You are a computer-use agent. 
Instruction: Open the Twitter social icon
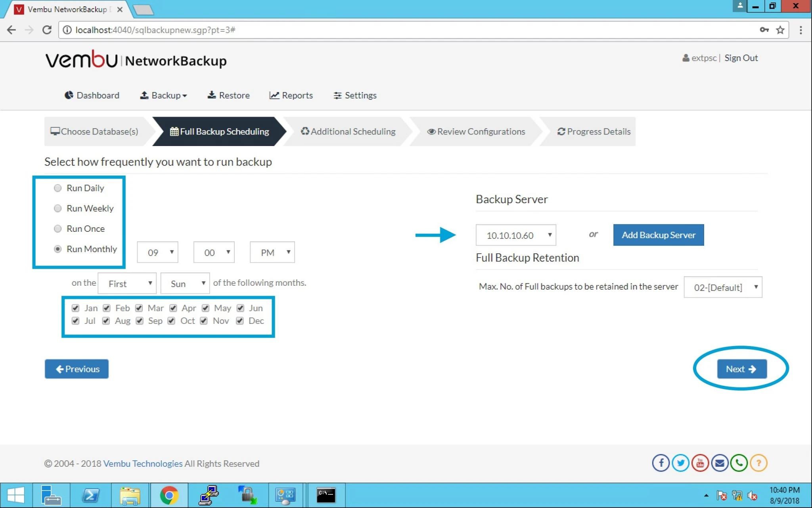[x=681, y=463]
